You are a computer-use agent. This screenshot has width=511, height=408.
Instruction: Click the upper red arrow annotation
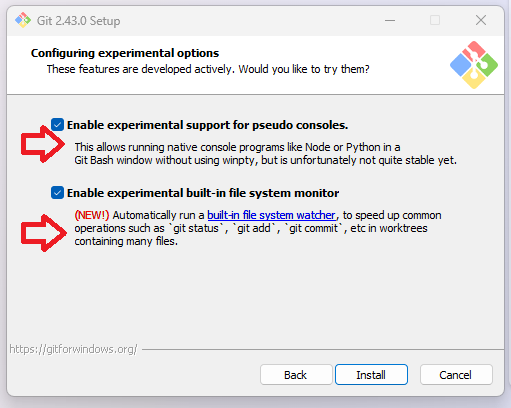click(x=43, y=144)
